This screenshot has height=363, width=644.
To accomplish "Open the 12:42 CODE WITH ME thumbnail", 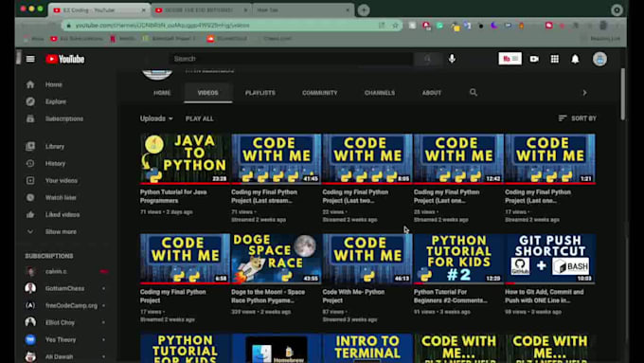I will tap(458, 158).
